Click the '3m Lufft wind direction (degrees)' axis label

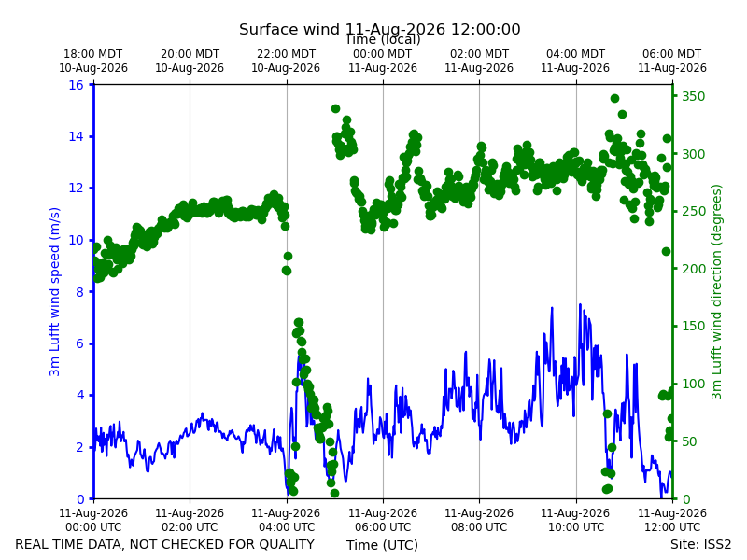tap(716, 292)
